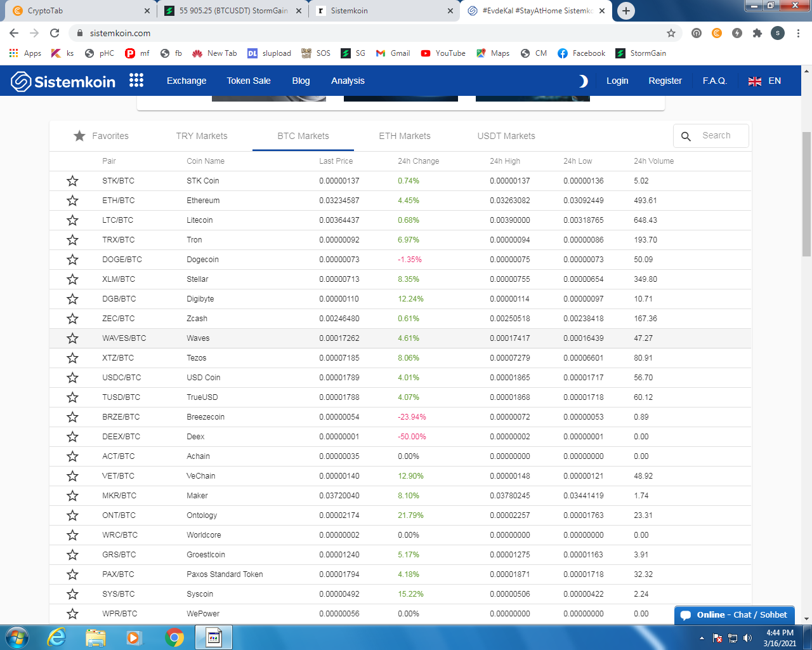Screen dimensions: 812x650
Task: Mark DGB/BTC as favorite
Action: pyautogui.click(x=72, y=299)
